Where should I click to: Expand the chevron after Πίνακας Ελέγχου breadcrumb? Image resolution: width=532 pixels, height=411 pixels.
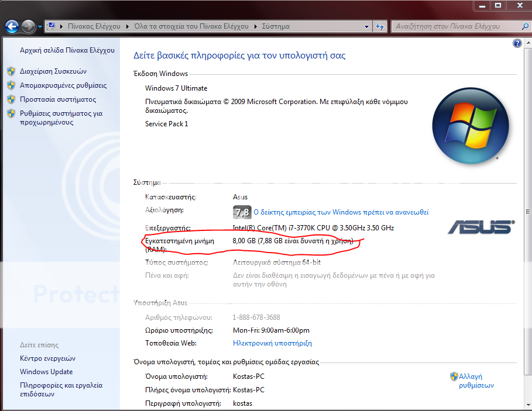click(x=126, y=26)
